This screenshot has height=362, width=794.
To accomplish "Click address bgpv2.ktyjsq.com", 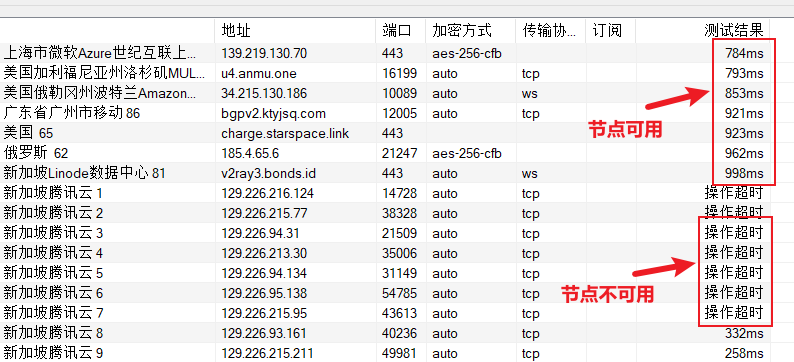I will coord(273,113).
